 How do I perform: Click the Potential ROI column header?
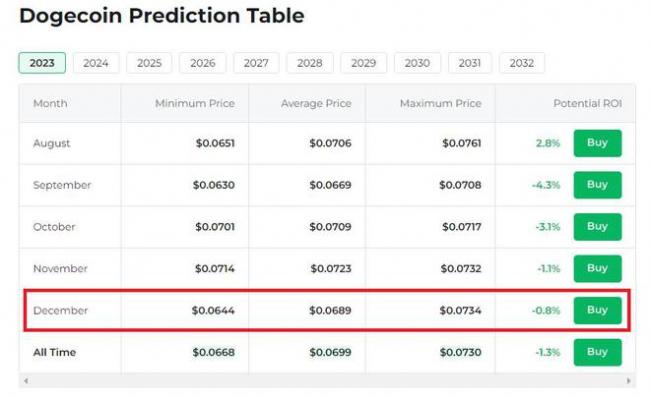point(587,103)
